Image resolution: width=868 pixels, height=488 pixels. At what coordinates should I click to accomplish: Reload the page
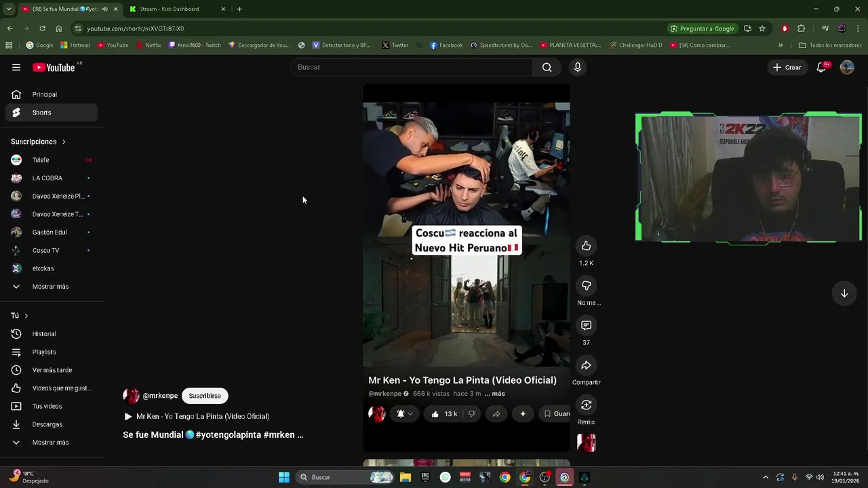42,28
